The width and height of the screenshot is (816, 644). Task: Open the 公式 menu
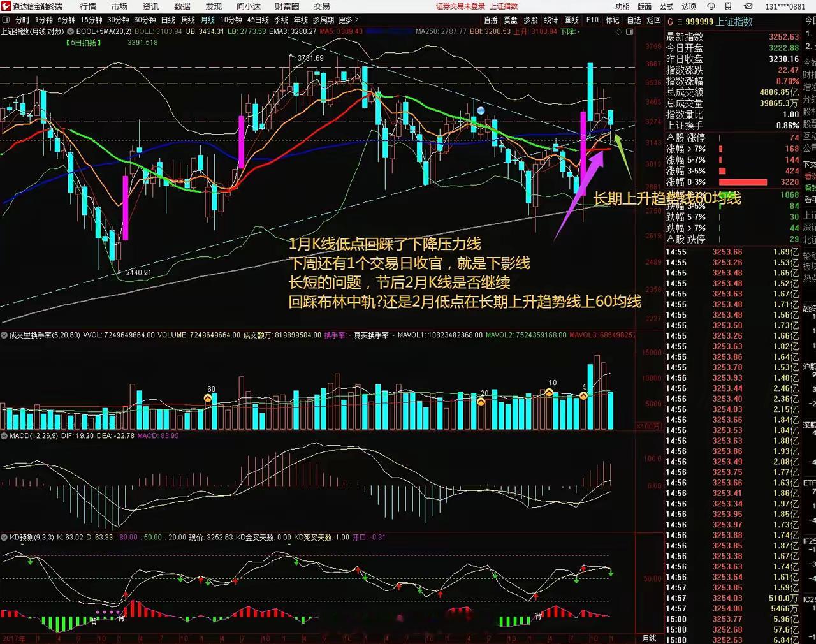(667, 6)
